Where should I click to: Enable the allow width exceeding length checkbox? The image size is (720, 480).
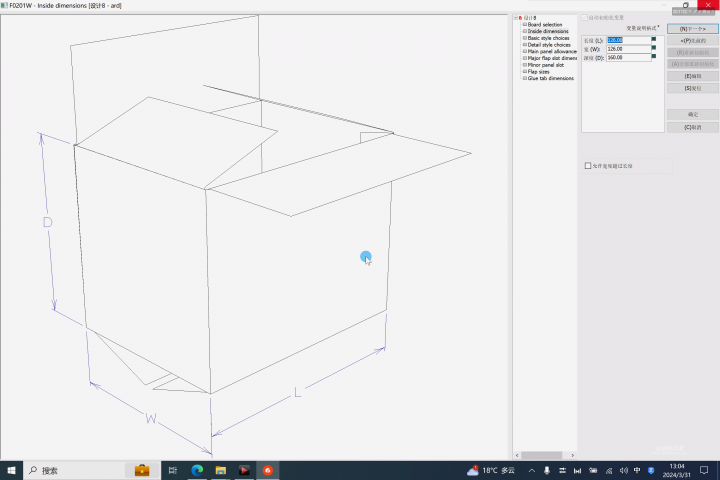pyautogui.click(x=588, y=166)
